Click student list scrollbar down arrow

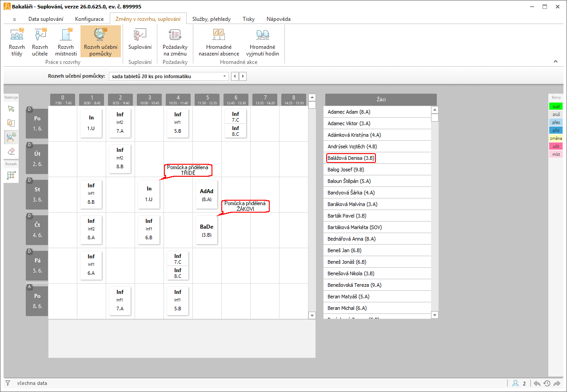(x=435, y=315)
